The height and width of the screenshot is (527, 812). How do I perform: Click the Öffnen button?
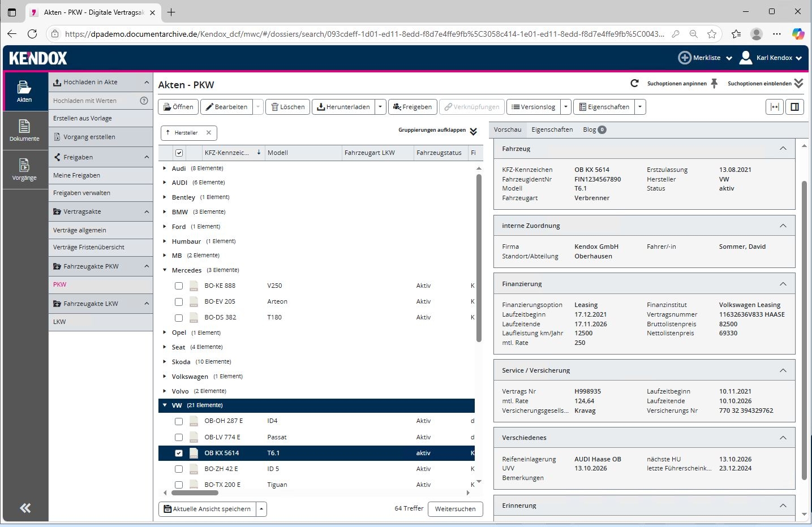tap(178, 107)
